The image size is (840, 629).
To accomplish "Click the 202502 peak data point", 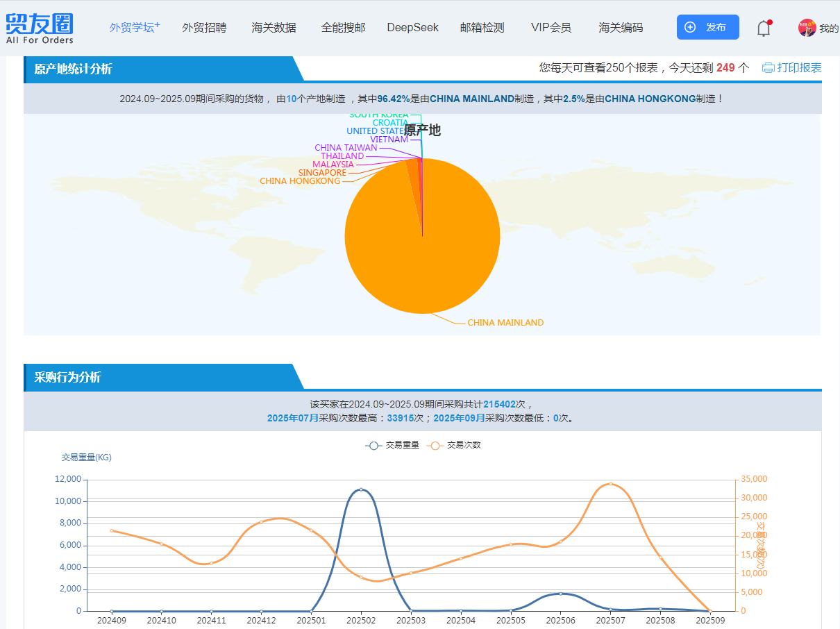I will (361, 489).
